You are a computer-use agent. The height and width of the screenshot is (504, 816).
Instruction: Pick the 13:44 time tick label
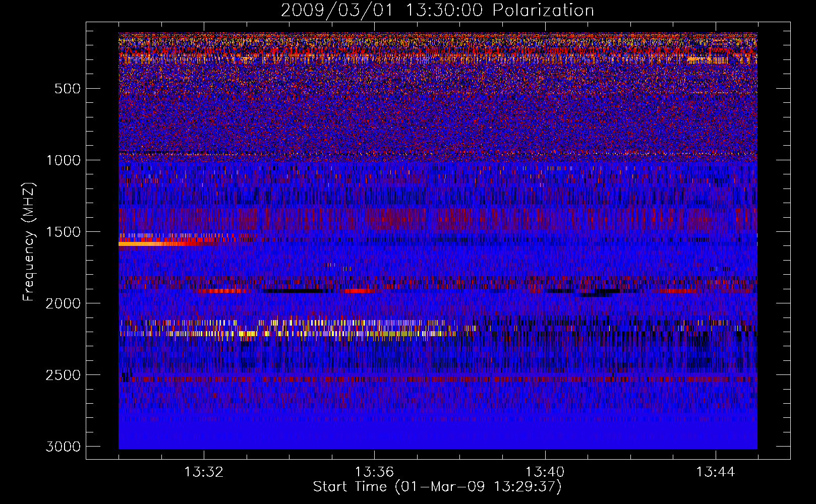pos(716,472)
